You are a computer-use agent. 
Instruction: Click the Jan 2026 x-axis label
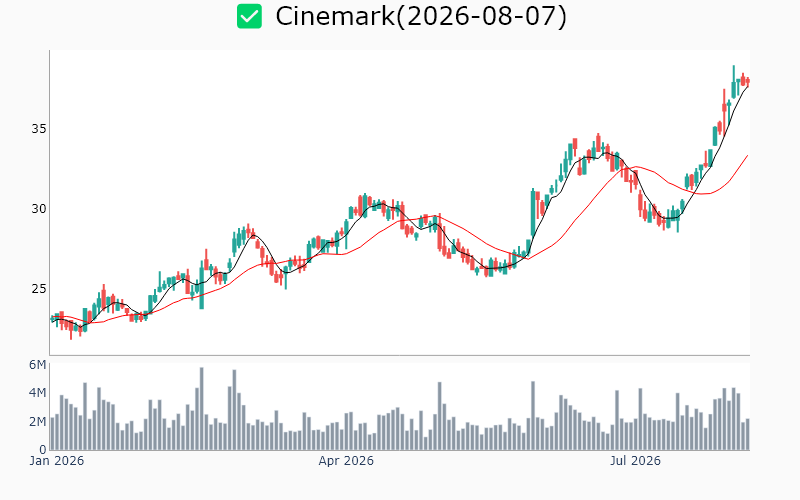(x=57, y=461)
